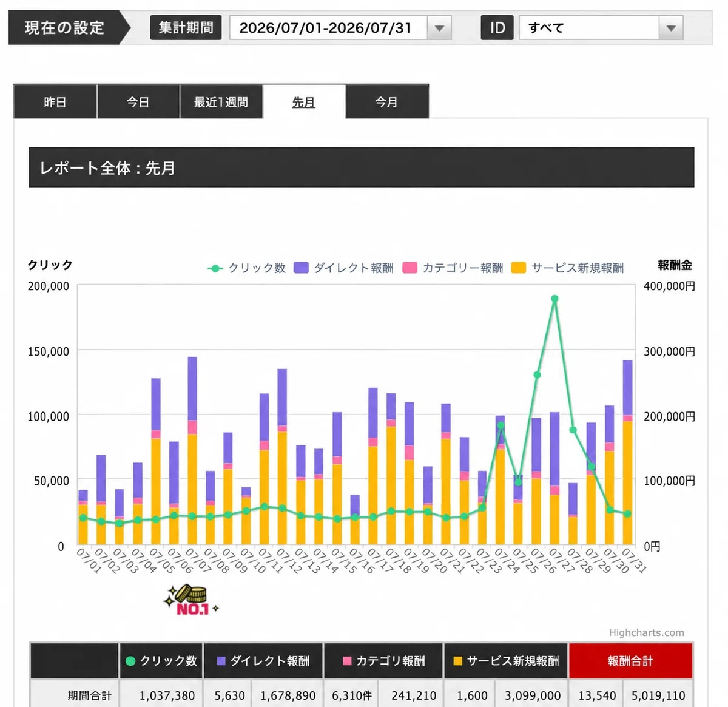
Task: Toggle the クリック数 series in legend
Action: pos(246,268)
